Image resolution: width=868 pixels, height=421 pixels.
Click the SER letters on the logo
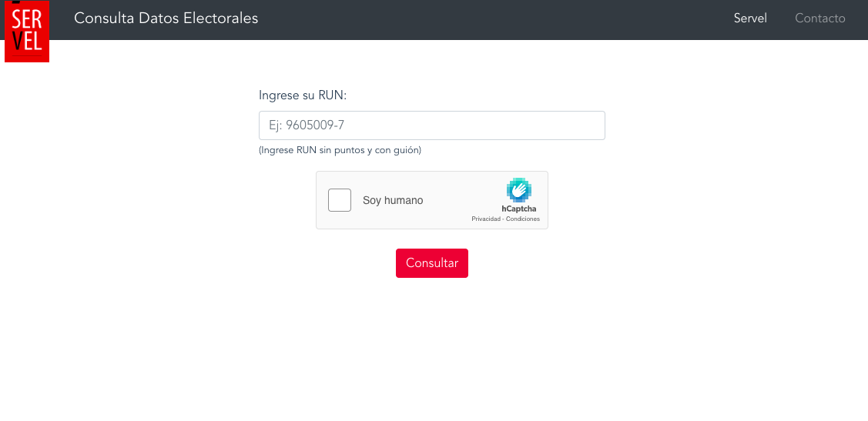click(27, 19)
